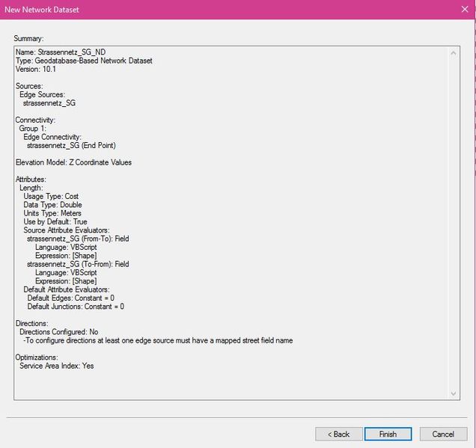The height and width of the screenshot is (448, 476).
Task: Click the Version: 10.1 text line
Action: 37,69
